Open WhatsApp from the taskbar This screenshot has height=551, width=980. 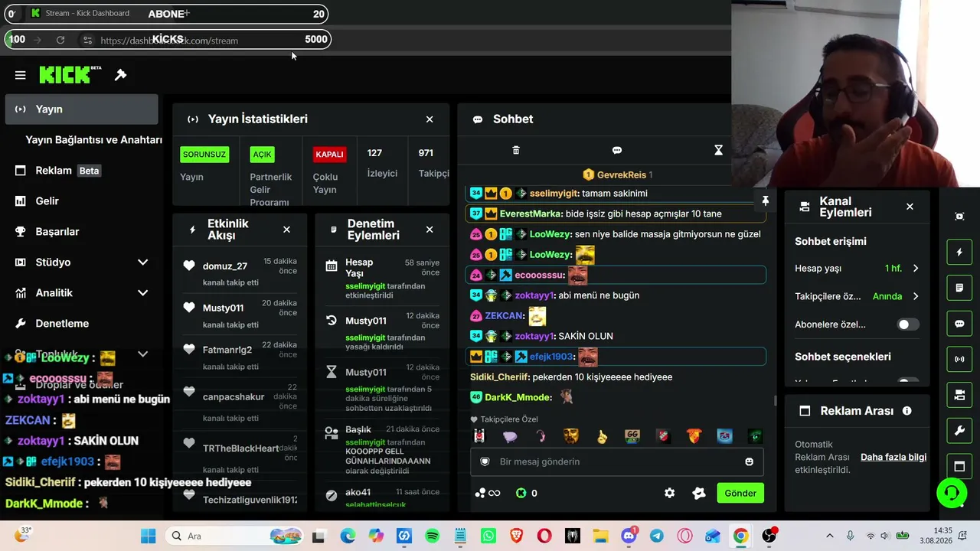[x=488, y=536]
